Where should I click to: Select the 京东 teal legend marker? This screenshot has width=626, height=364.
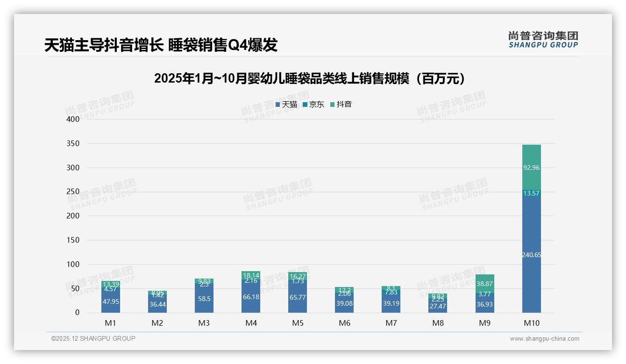point(306,105)
